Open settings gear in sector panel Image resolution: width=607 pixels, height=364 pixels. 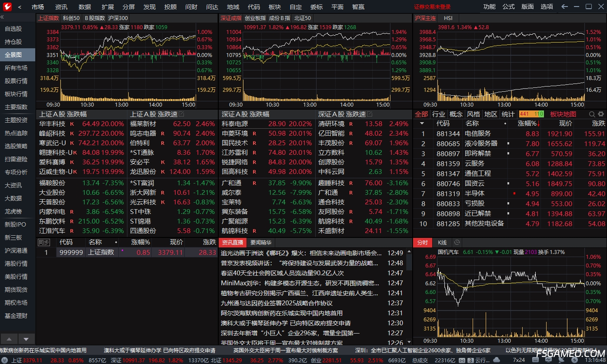(x=601, y=114)
